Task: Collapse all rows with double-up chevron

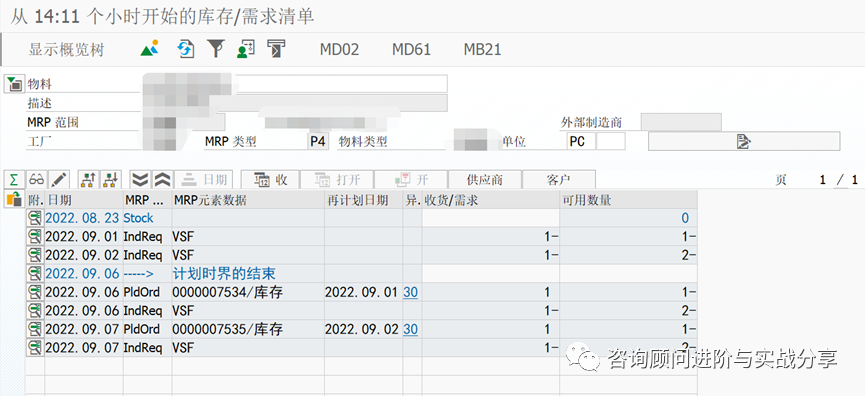Action: point(162,179)
